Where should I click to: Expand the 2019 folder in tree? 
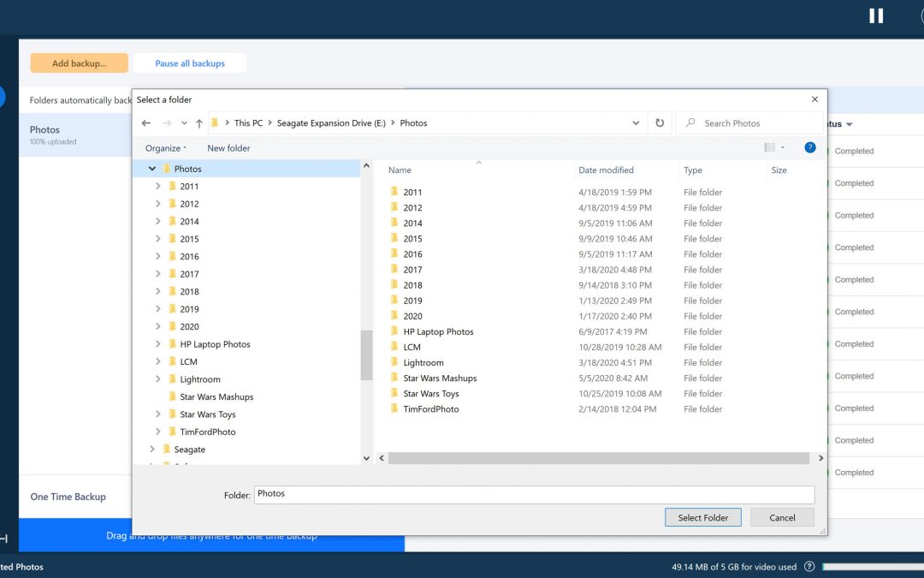click(158, 309)
